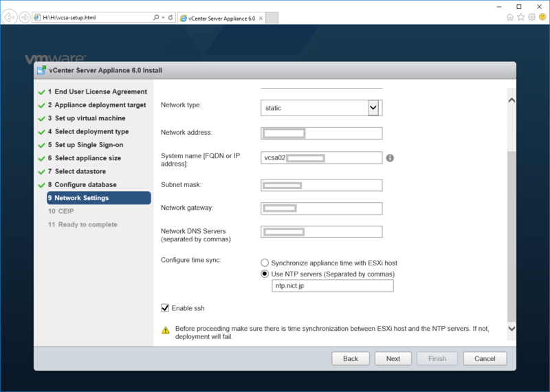Image resolution: width=550 pixels, height=392 pixels.
Task: Click the Network gateway input field
Action: (x=322, y=208)
